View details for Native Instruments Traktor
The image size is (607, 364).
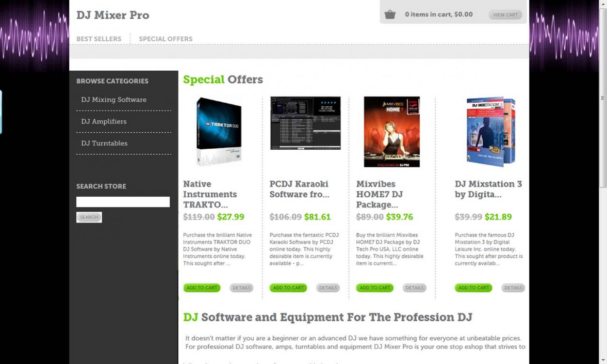tap(241, 288)
